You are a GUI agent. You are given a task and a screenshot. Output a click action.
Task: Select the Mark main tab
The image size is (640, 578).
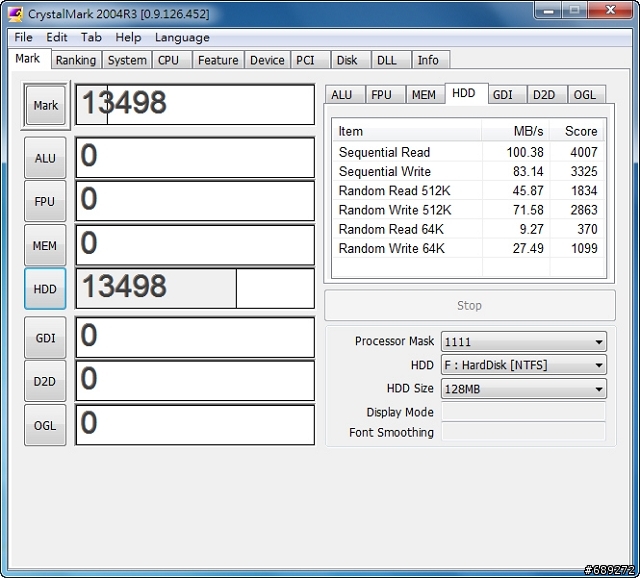coord(28,59)
